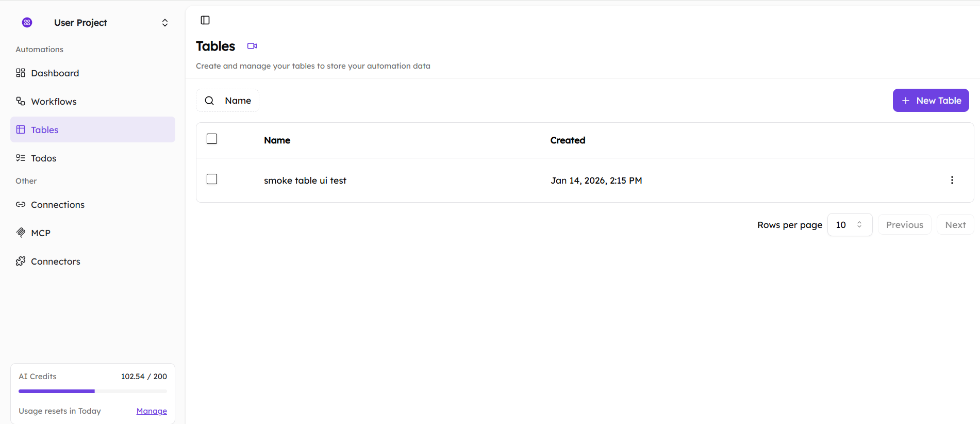The height and width of the screenshot is (424, 980).
Task: Select all tables with header checkbox
Action: click(212, 139)
